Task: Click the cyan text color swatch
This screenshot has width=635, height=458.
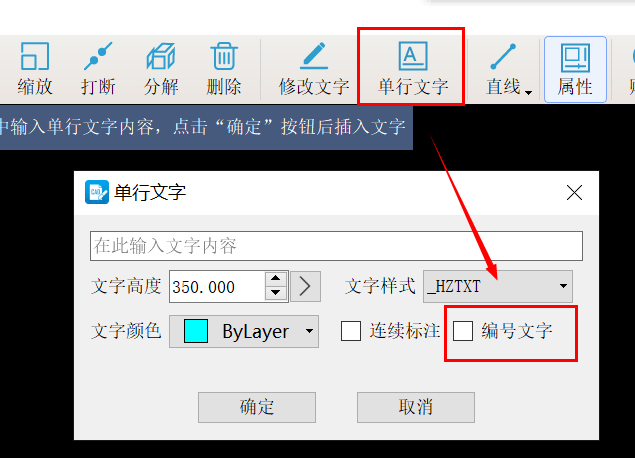Action: 196,331
